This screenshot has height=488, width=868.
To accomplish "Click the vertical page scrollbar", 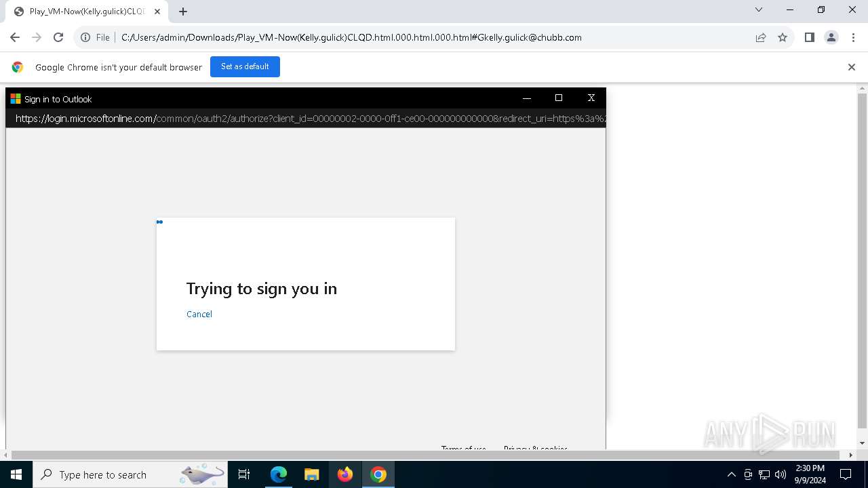I will 862,260.
